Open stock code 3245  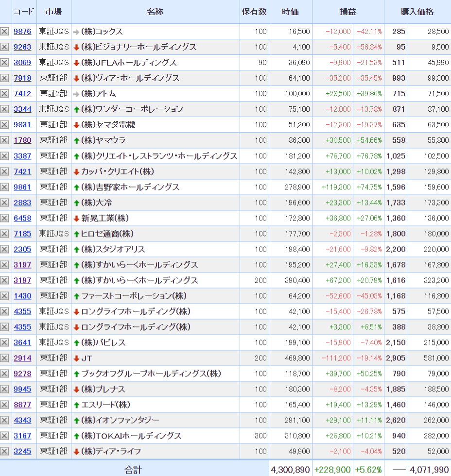coord(22,451)
